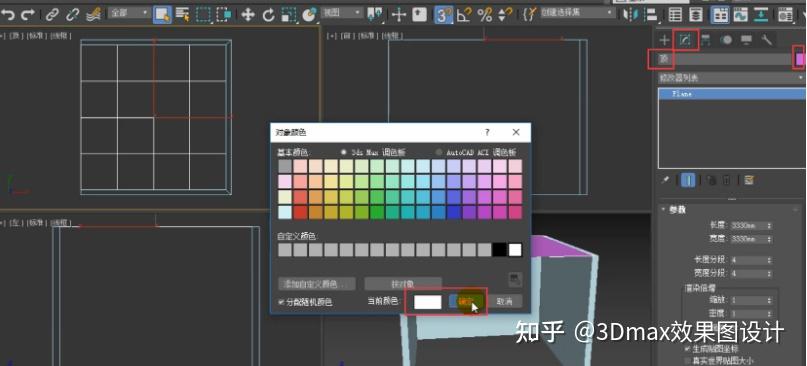Click the Undo arrow in the main toolbar
807x366 pixels.
pyautogui.click(x=8, y=14)
